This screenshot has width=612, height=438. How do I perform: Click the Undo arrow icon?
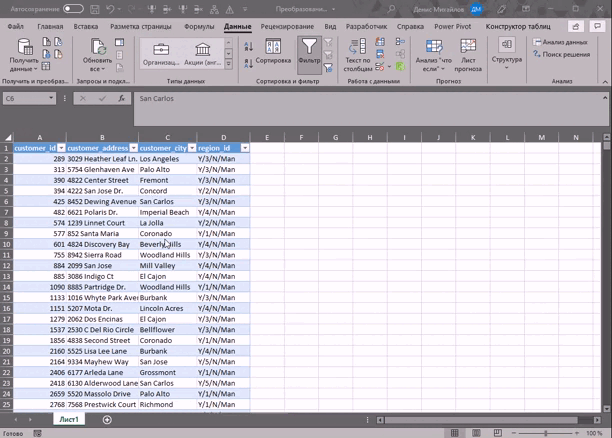click(x=110, y=9)
